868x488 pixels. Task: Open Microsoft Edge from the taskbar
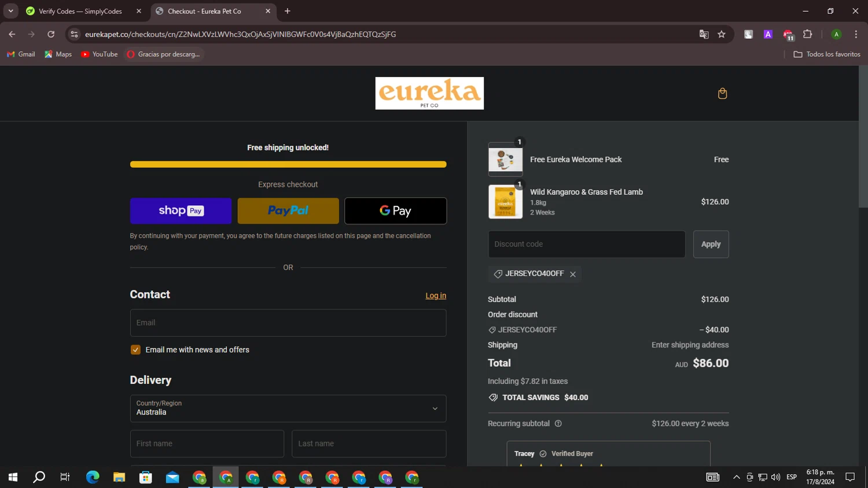93,477
